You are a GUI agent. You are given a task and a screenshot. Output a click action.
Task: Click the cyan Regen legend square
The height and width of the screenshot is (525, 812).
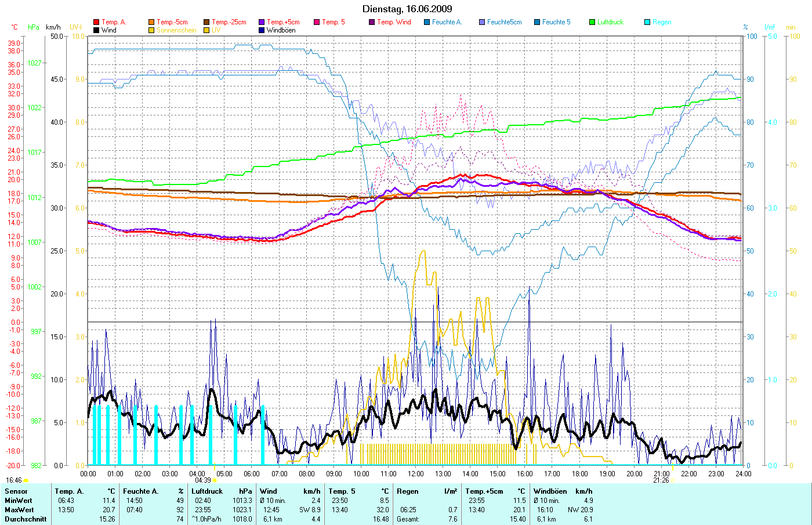pos(647,22)
